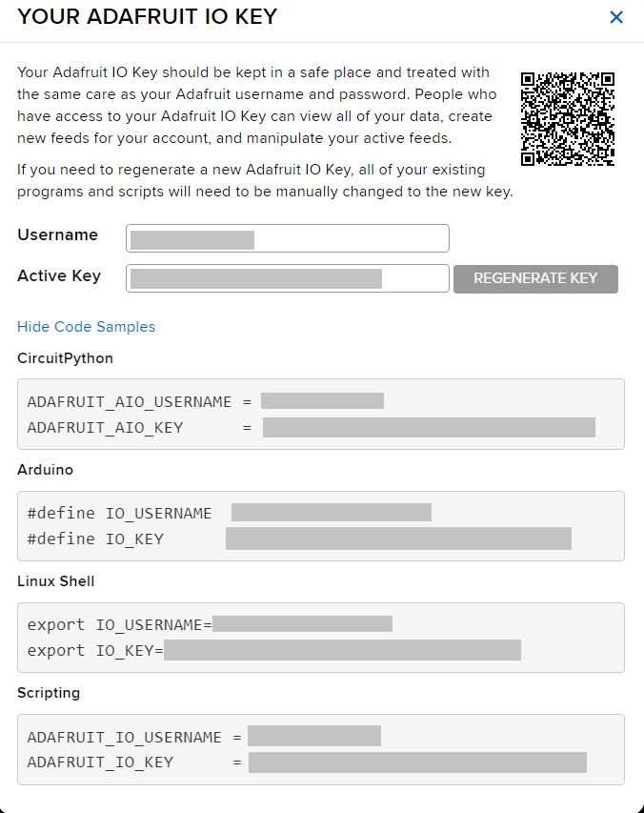Click the QR code image
This screenshot has height=813, width=644.
click(568, 119)
